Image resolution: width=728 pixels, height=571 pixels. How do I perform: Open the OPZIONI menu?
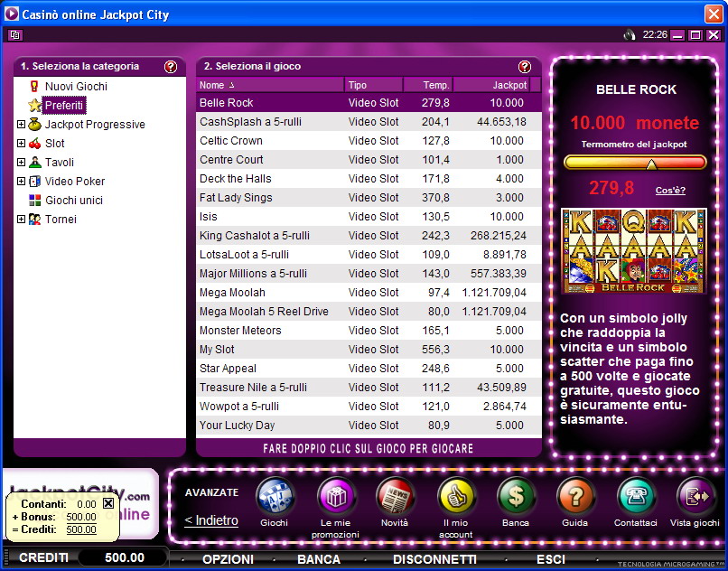[228, 559]
